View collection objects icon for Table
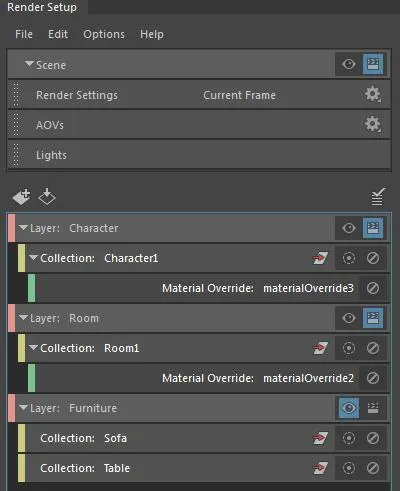The height and width of the screenshot is (491, 400). [320, 468]
